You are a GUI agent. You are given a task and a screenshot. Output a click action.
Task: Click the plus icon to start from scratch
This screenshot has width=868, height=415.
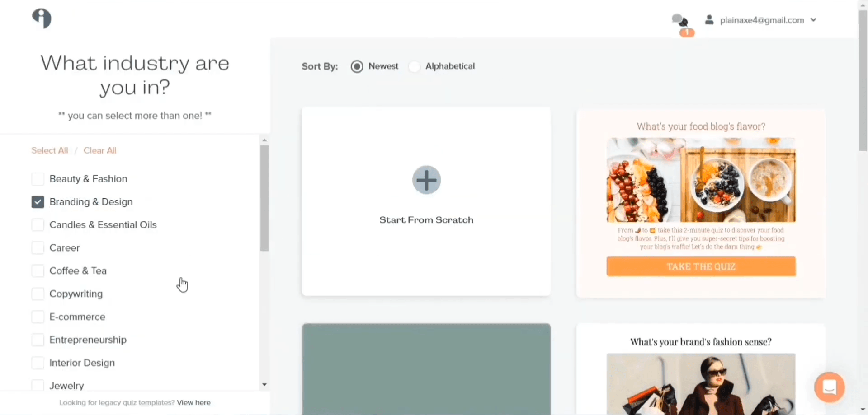click(426, 180)
